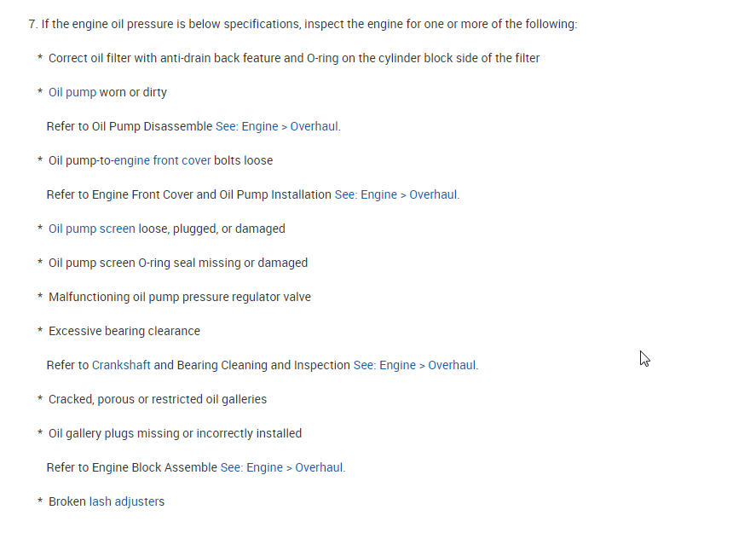This screenshot has height=533, width=756.
Task: Open the 'Oil pump' link near 'worn or dirty'
Action: (72, 92)
